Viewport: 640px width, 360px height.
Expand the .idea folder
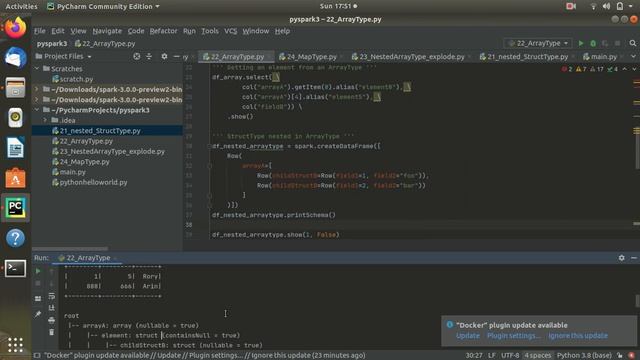(x=45, y=120)
